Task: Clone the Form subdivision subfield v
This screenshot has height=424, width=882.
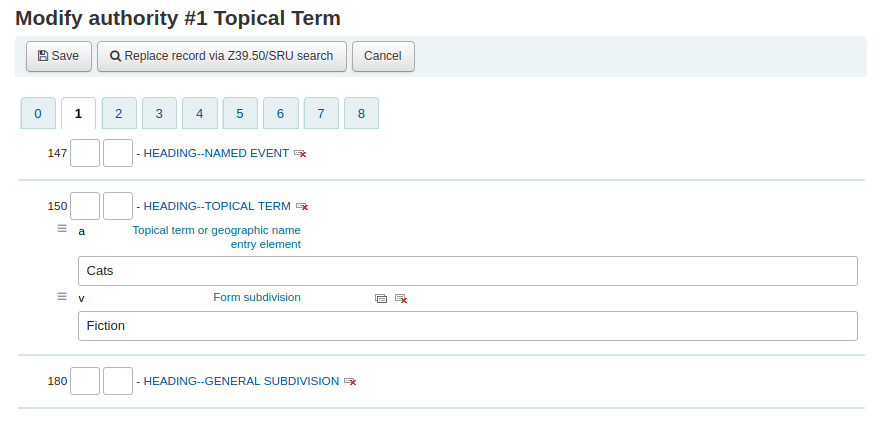Action: click(381, 299)
